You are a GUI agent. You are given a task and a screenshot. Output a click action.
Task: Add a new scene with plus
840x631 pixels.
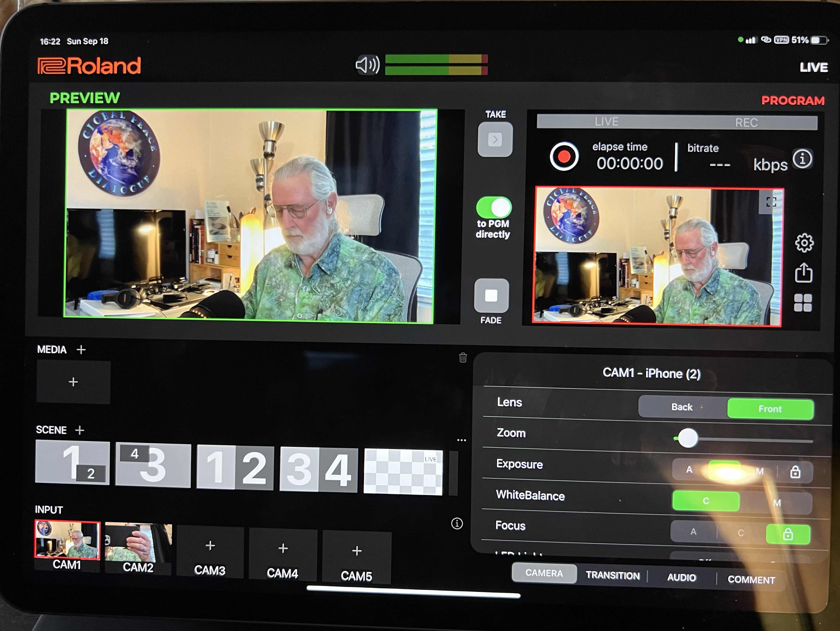click(80, 430)
